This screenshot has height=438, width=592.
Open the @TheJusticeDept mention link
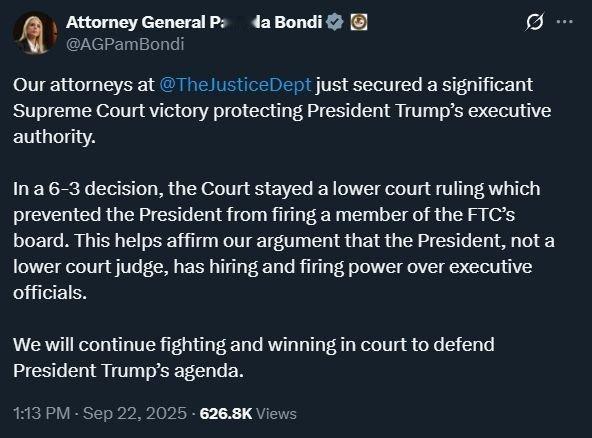[235, 85]
